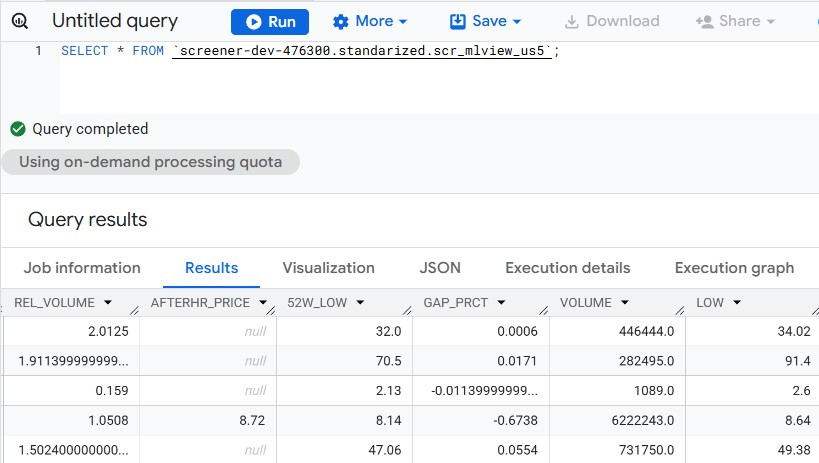Click GAP_PRCT column resize handle icon
Screen dimensions: 819x463
[x=543, y=310]
